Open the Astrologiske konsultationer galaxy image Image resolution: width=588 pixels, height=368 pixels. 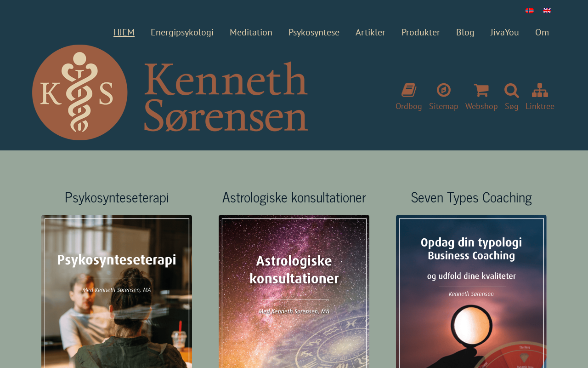click(x=294, y=292)
